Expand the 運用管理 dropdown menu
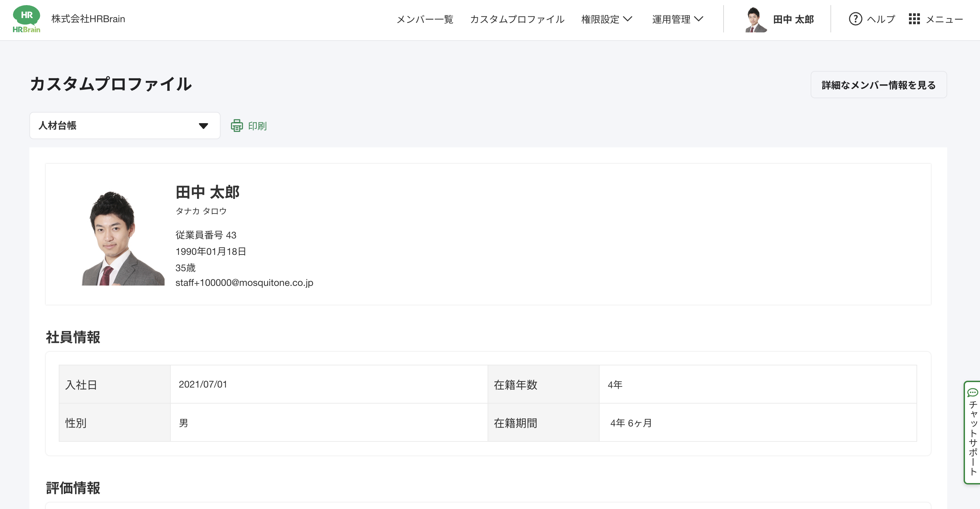This screenshot has width=980, height=509. pyautogui.click(x=677, y=19)
